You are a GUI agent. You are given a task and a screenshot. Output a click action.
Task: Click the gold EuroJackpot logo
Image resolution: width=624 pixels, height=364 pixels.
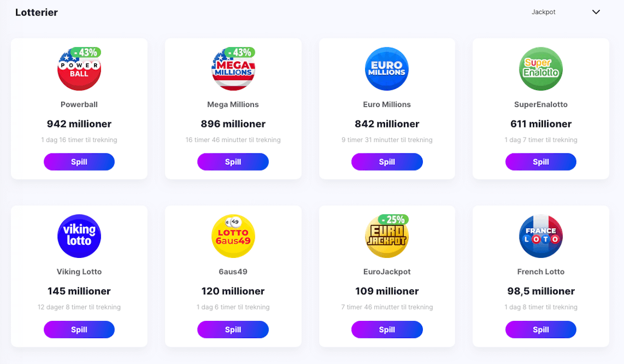click(387, 236)
